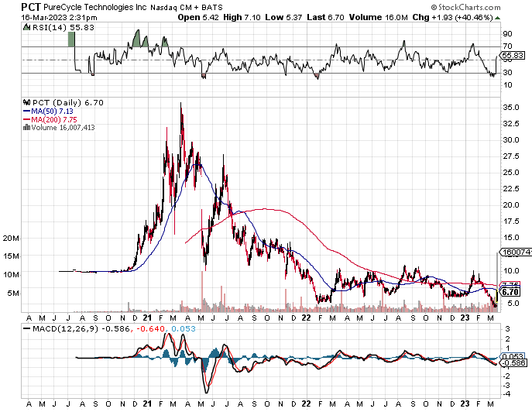Click the candlestick icon before PCT (Daily)
Viewport: 532px width, 412px height.
tap(27, 102)
